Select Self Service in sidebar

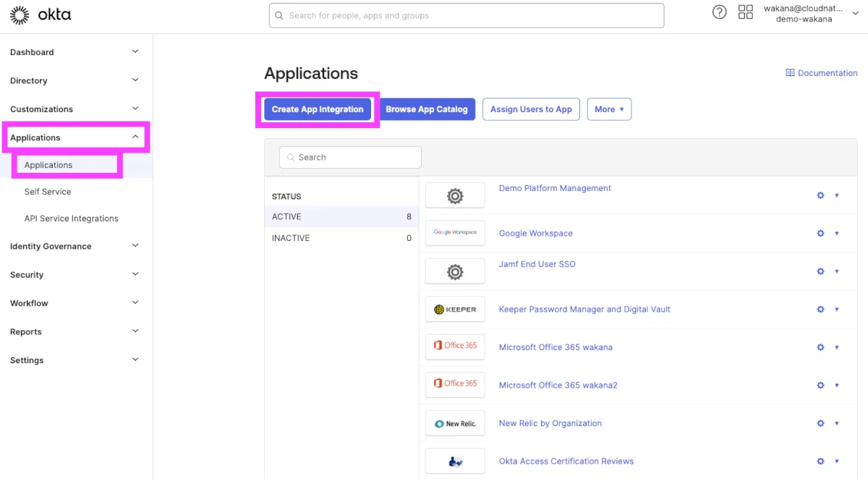pos(48,192)
